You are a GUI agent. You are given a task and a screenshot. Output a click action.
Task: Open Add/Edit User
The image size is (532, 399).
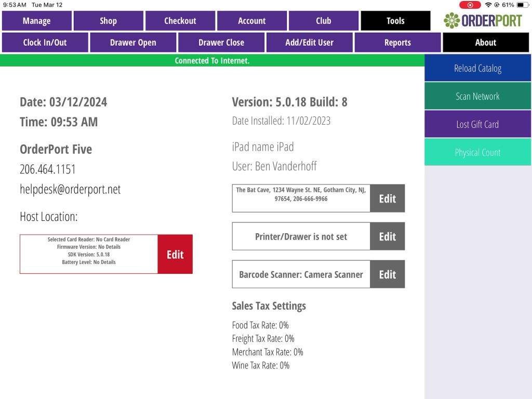pyautogui.click(x=309, y=43)
